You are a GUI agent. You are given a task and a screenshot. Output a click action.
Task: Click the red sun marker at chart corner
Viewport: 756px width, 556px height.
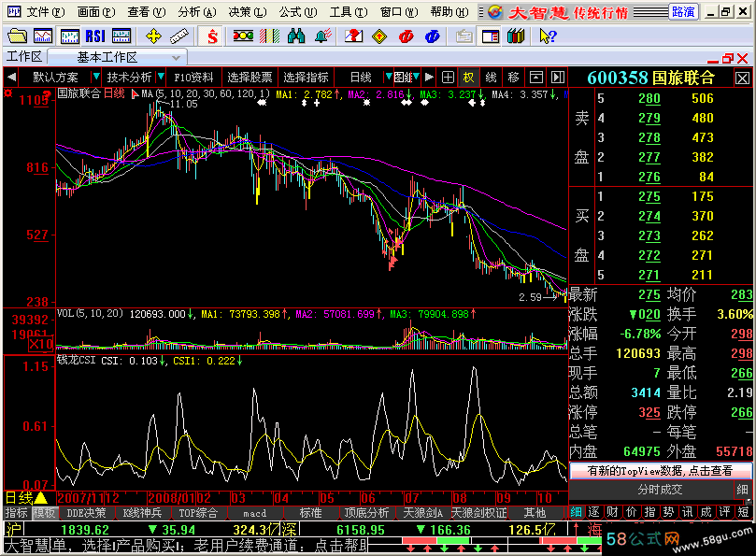8,93
